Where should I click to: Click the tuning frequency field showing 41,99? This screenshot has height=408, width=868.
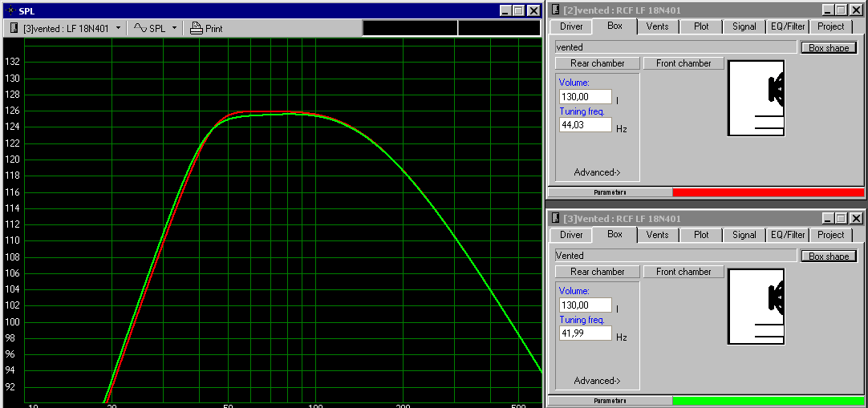click(585, 333)
